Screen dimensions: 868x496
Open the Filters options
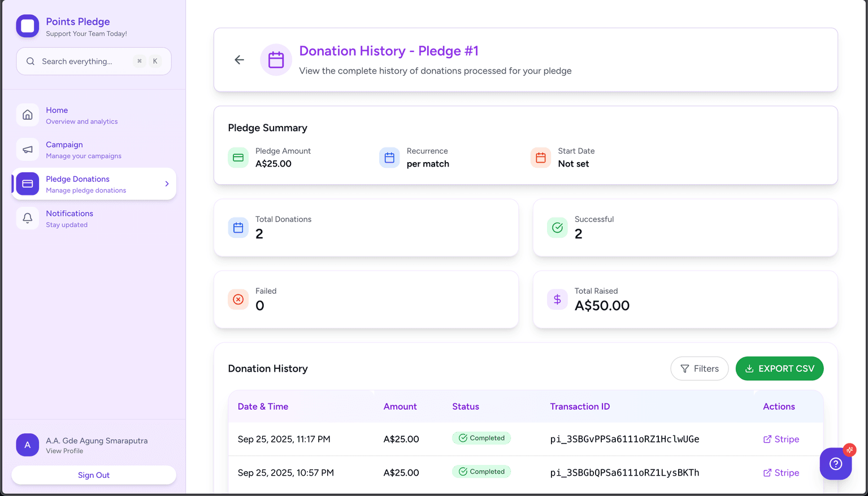tap(699, 369)
